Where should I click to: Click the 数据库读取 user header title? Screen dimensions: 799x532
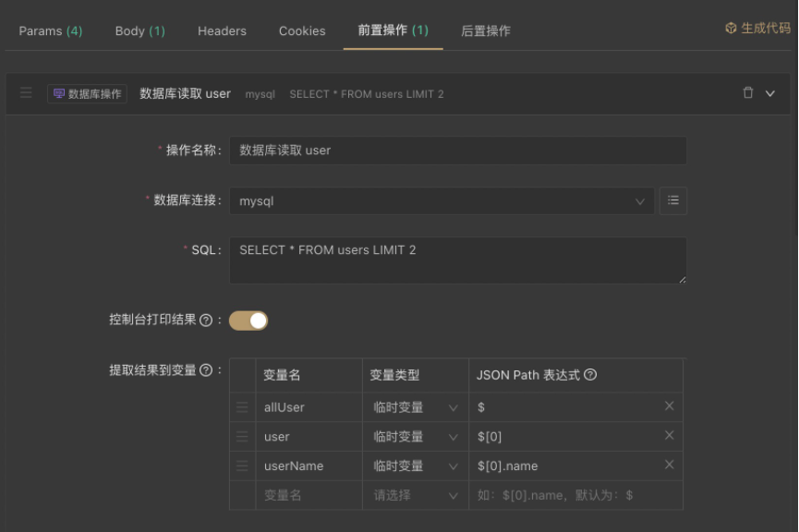185,94
